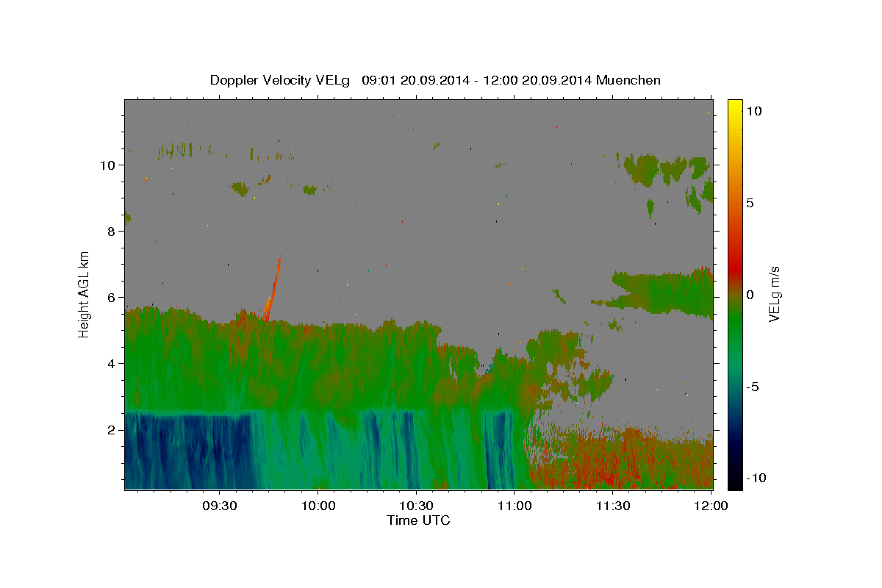The width and height of the screenshot is (882, 588).
Task: Click the 12:00 time tick label
Action: [x=711, y=506]
